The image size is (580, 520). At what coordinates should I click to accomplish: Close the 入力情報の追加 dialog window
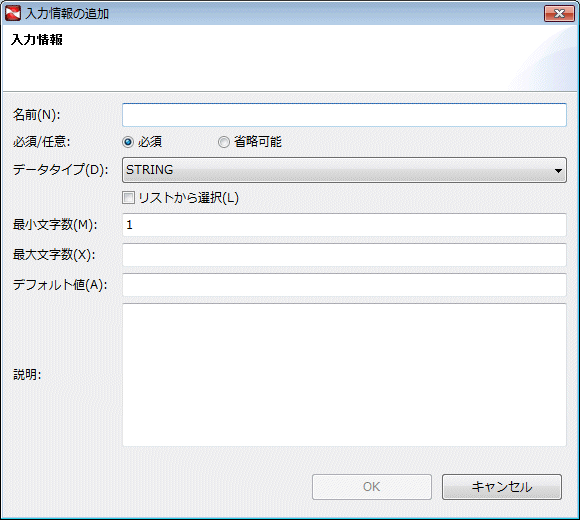click(559, 14)
